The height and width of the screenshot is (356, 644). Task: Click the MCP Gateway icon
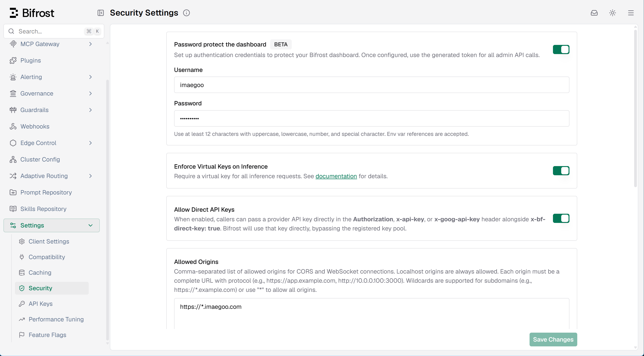tap(13, 44)
